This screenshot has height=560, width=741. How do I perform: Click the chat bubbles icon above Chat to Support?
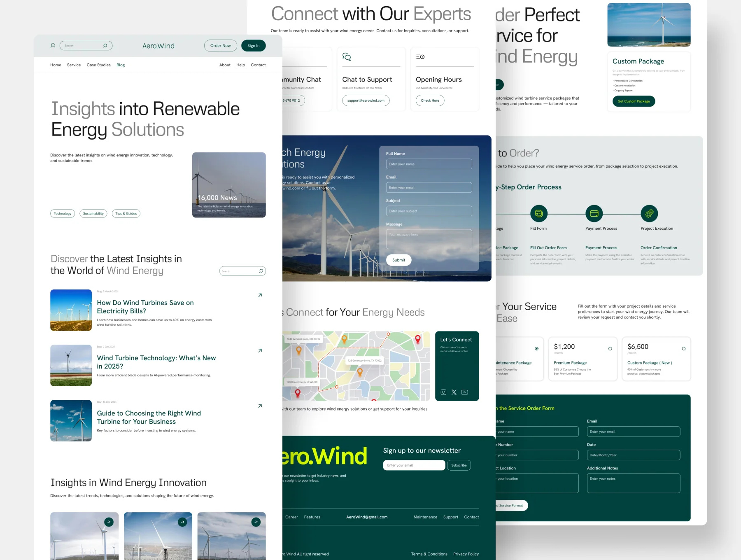[347, 57]
